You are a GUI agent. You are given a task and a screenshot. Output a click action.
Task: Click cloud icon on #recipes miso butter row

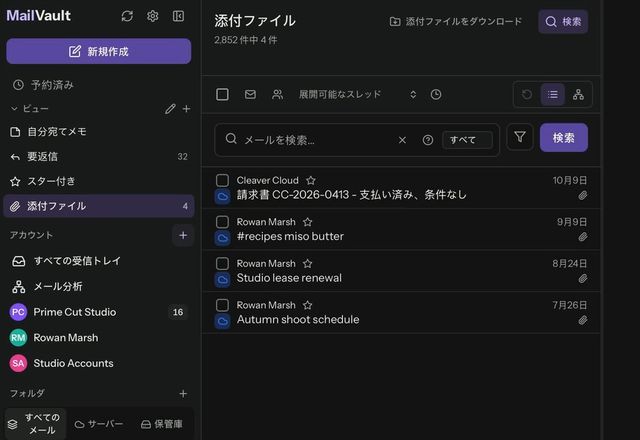(x=222, y=238)
